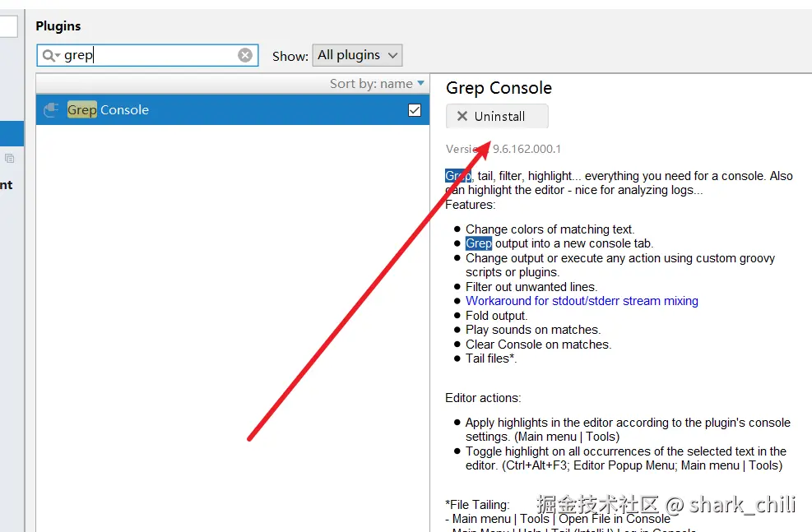Focus the plugin search field
Viewport: 812px width, 532px height.
point(147,55)
